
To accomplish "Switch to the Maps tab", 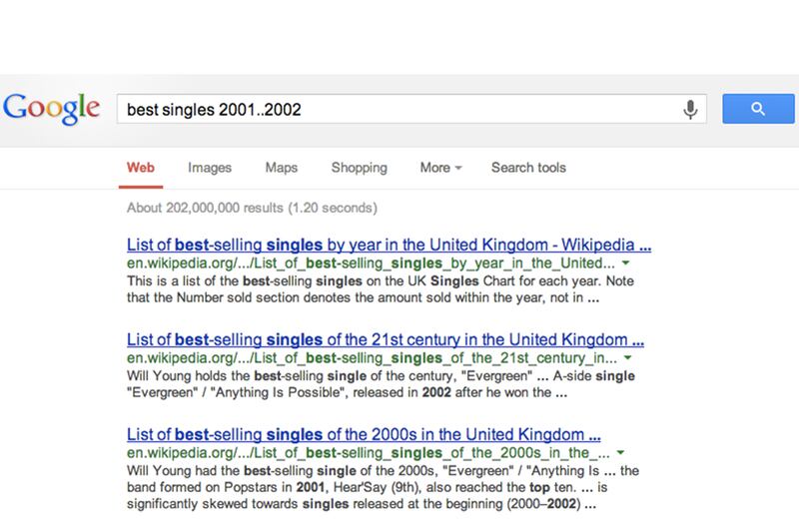I will pos(282,168).
